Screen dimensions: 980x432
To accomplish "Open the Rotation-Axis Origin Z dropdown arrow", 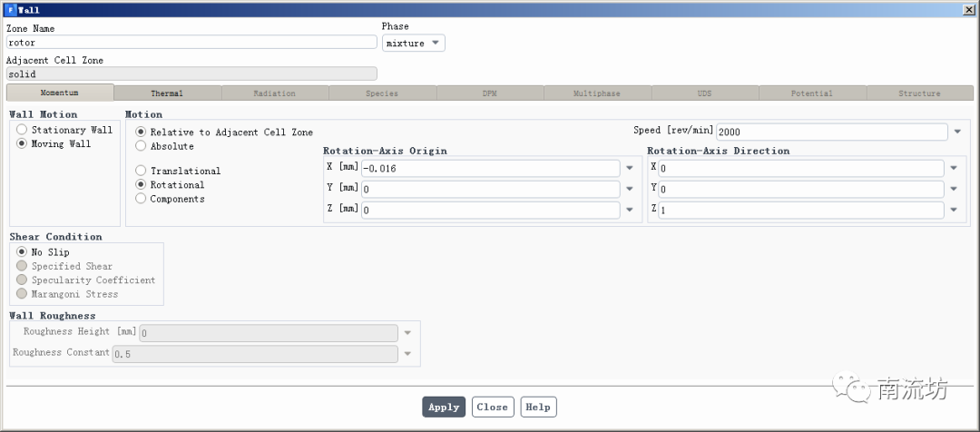I will pyautogui.click(x=630, y=210).
